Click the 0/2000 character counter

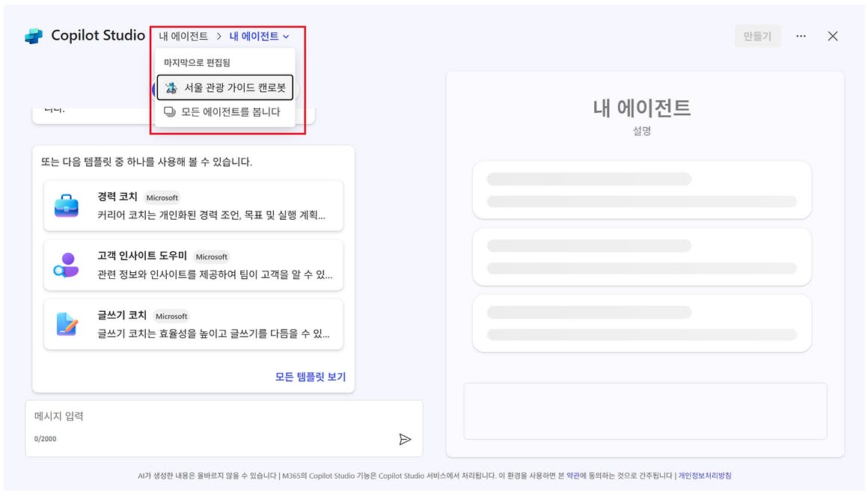(46, 439)
